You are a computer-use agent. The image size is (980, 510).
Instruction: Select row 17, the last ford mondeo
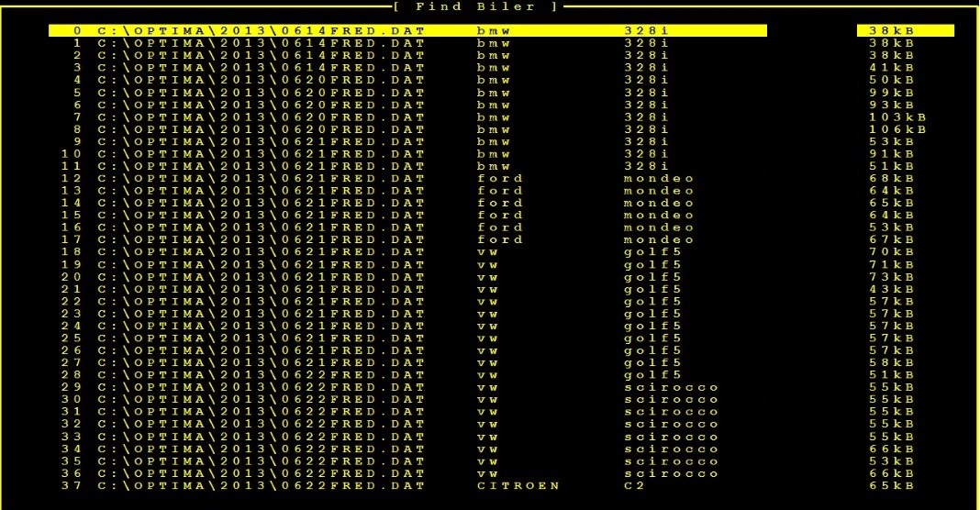407,239
